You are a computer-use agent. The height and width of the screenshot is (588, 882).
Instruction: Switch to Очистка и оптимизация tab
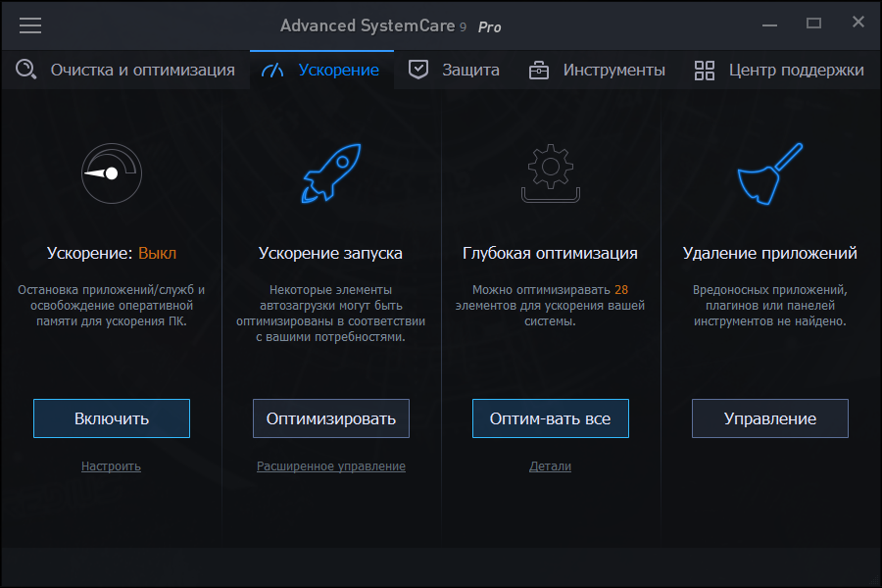(x=125, y=70)
